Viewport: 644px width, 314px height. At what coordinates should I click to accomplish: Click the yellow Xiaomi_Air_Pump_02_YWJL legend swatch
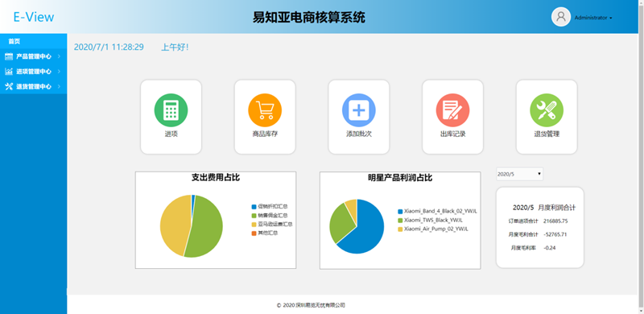pyautogui.click(x=400, y=229)
